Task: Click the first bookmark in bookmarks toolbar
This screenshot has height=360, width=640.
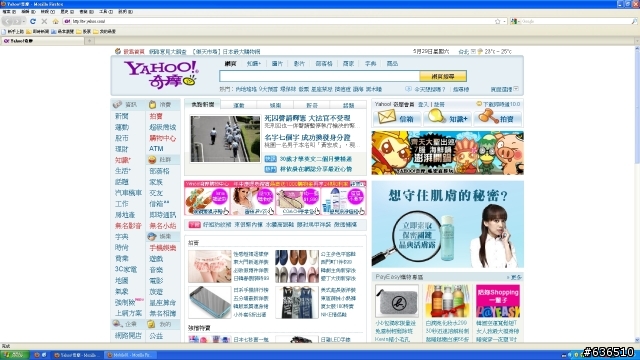Action: coord(13,31)
